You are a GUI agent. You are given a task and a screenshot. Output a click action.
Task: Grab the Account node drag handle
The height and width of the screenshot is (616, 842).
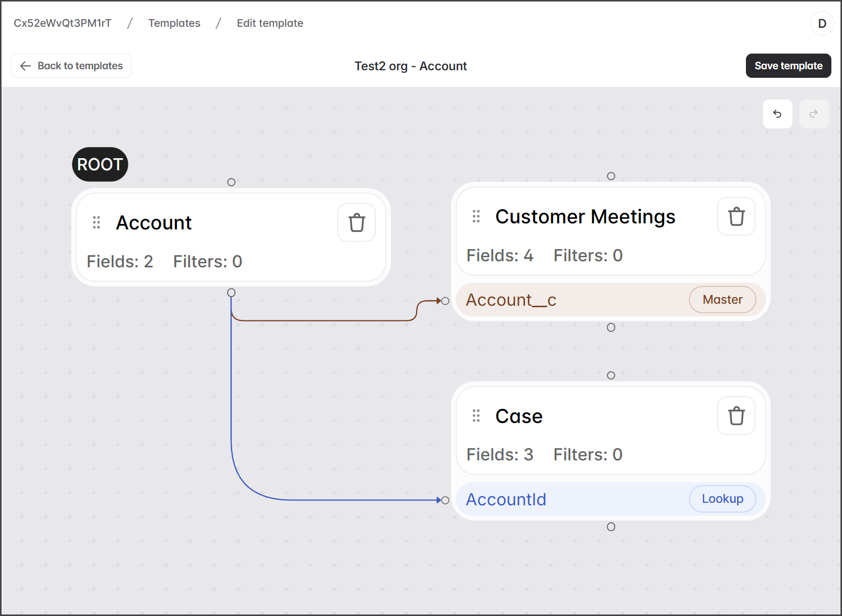(97, 222)
